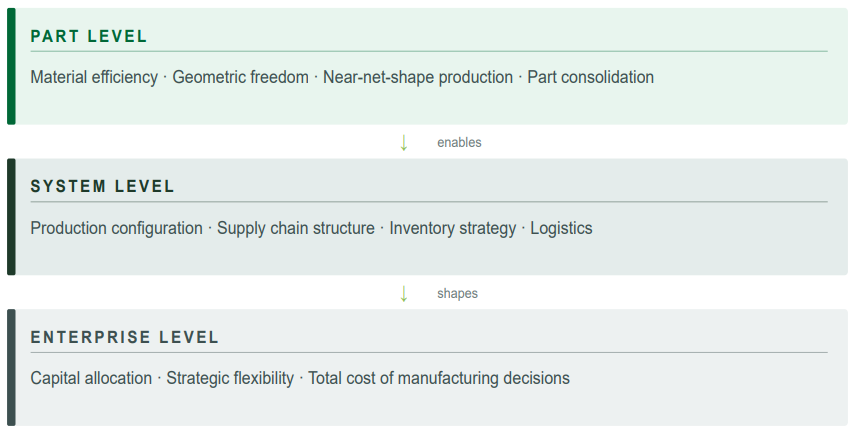852x431 pixels.
Task: Click the bright green bar beside Part Level
Action: point(11,66)
